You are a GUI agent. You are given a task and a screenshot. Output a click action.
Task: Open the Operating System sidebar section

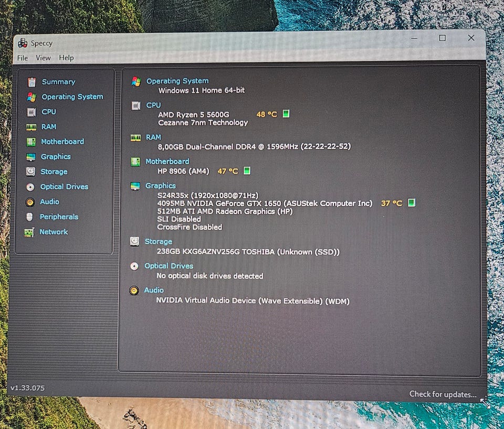(x=72, y=96)
